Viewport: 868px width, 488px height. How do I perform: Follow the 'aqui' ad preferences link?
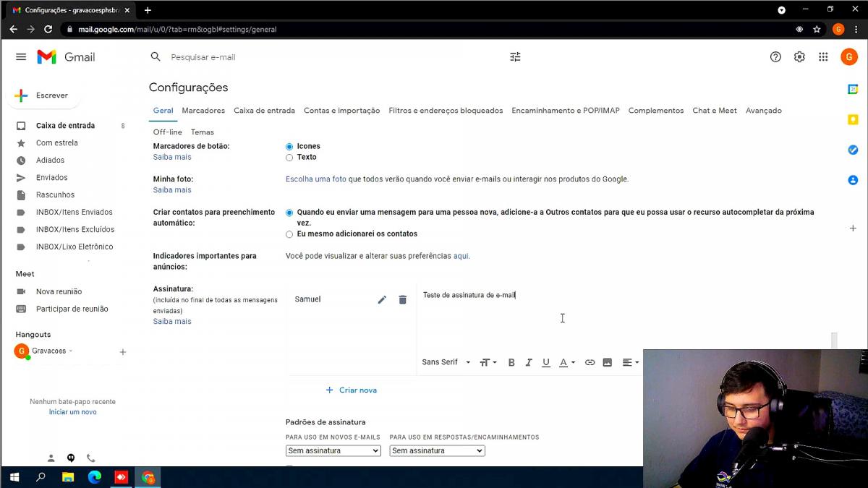click(461, 256)
